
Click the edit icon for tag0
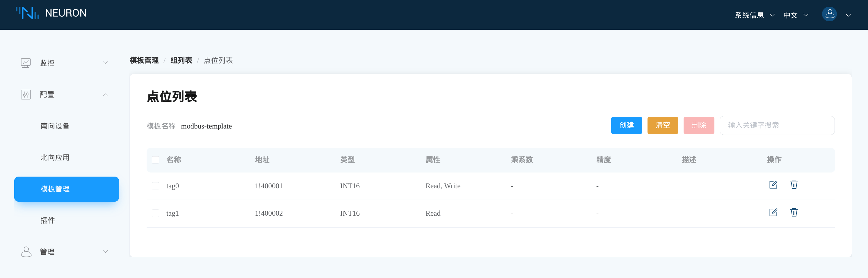[x=773, y=185]
